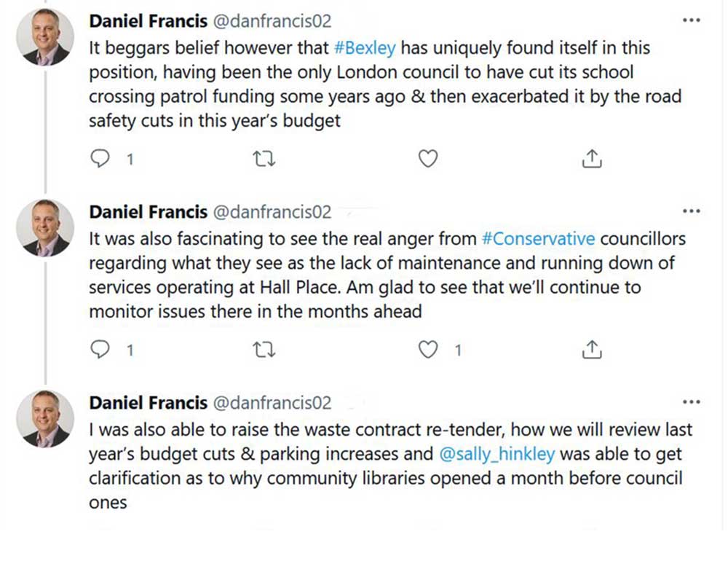Click Daniel Francis avatar on waste contract tweet

coord(46,418)
